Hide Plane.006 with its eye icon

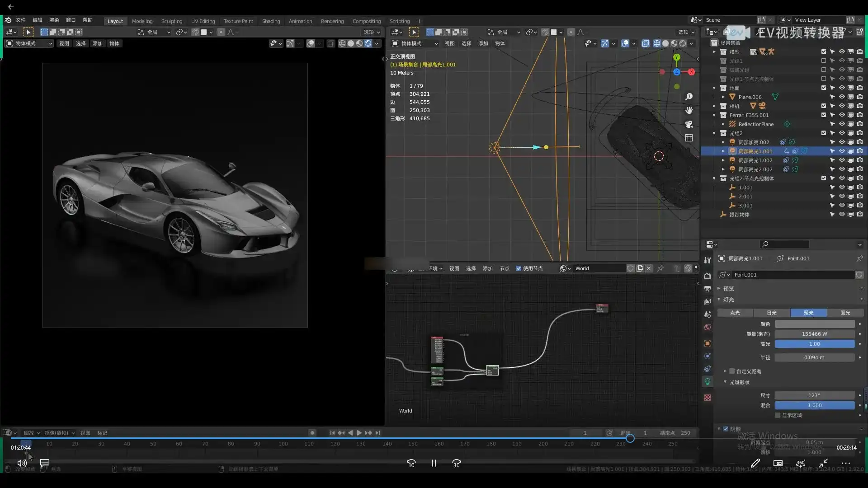842,97
